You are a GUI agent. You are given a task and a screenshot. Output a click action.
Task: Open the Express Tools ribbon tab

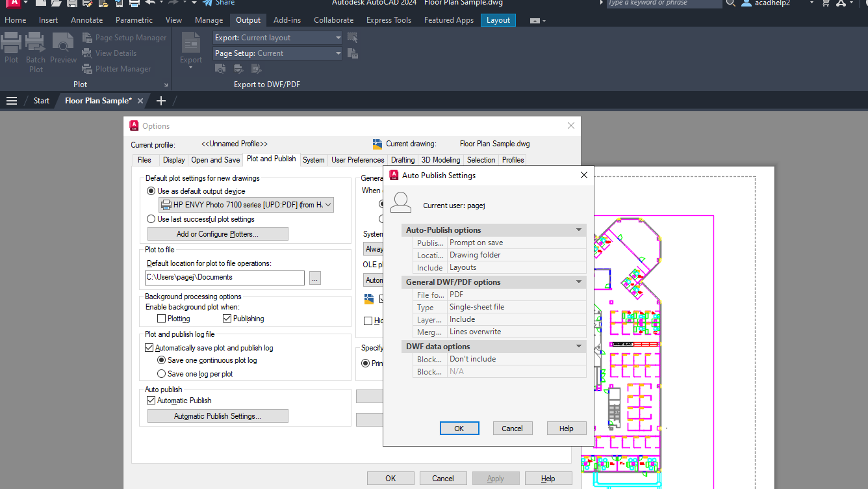pos(388,20)
